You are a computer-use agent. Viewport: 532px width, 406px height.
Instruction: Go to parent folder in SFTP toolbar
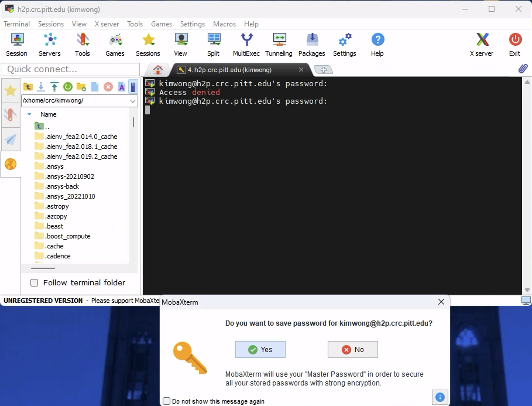(x=28, y=87)
